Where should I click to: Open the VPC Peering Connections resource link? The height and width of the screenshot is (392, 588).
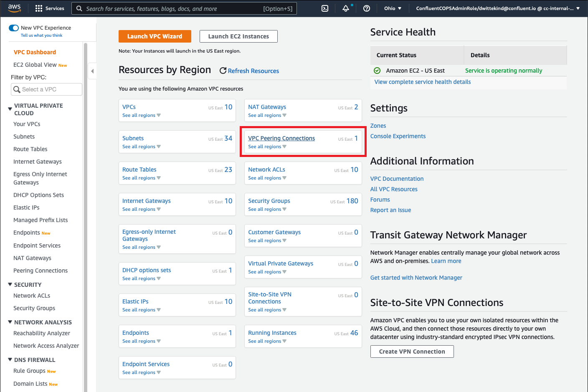point(281,138)
